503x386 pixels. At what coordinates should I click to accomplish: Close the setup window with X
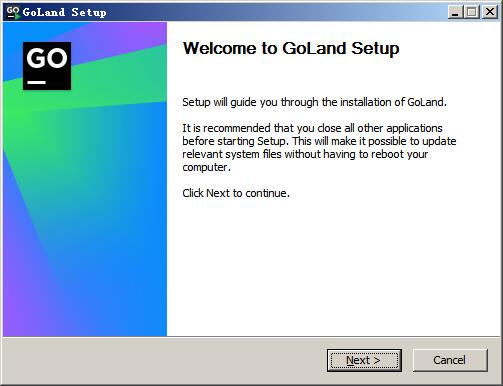click(490, 12)
